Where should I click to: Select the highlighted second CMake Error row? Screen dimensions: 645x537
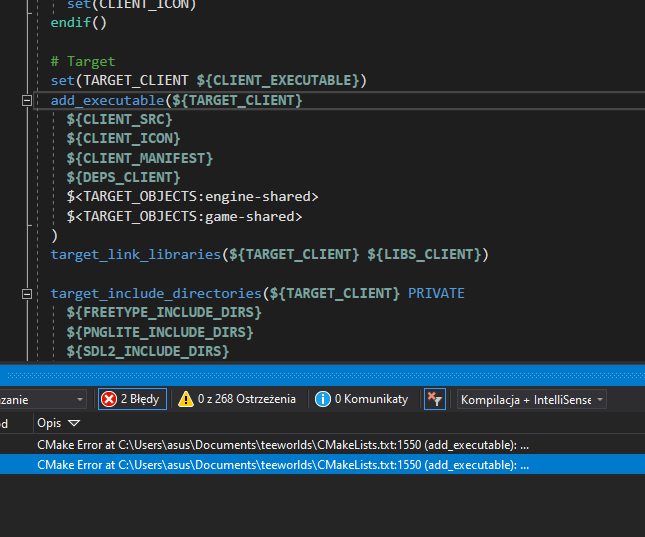[322, 465]
